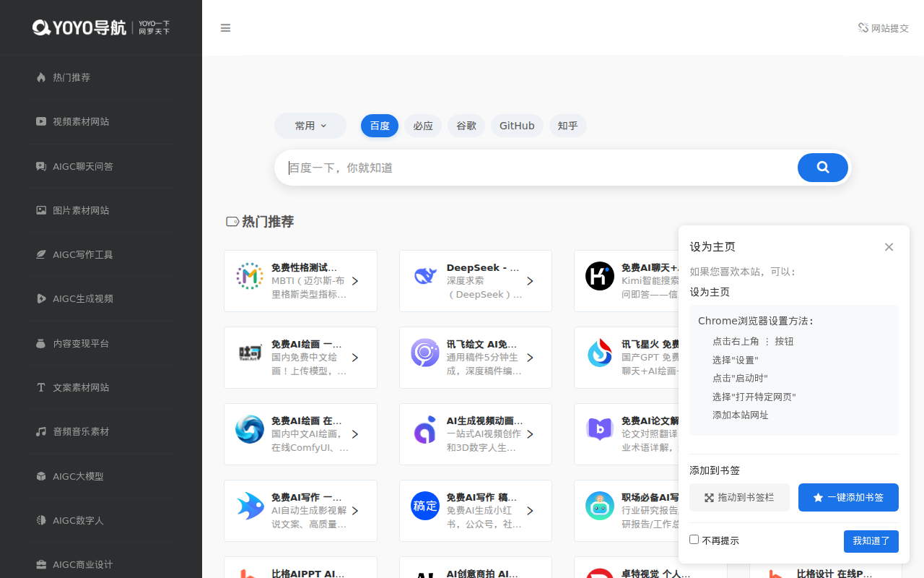Click the 稿定 免费AI写作 icon
Image resolution: width=924 pixels, height=578 pixels.
point(425,506)
